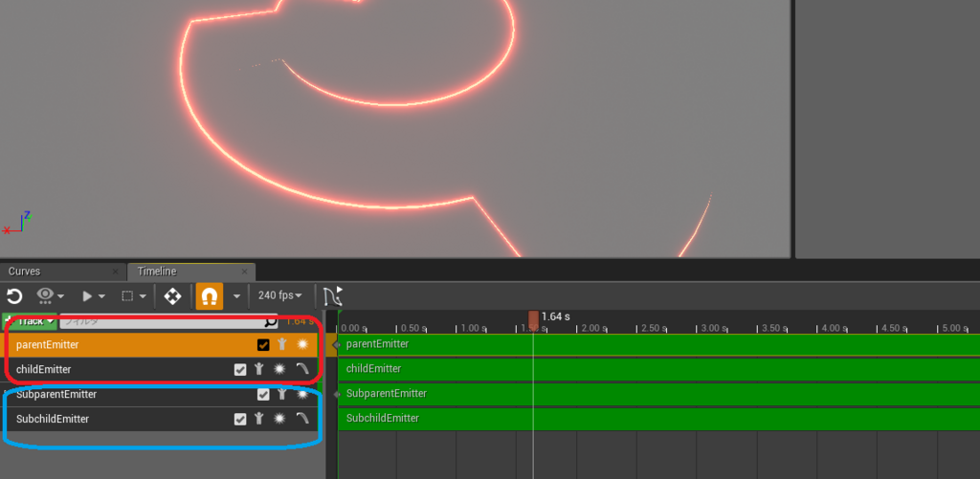Click the keyframe diamond on SubparentEmitter track
Screen dimensions: 980x479
pyautogui.click(x=337, y=394)
